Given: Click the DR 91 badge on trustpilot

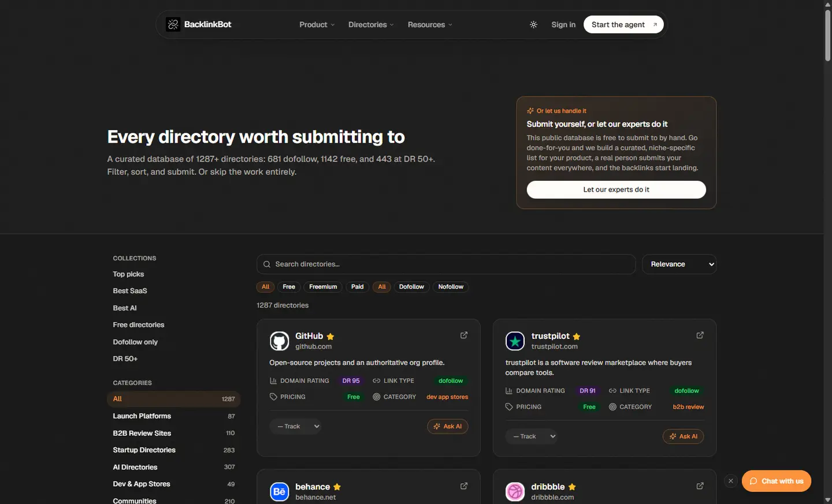Looking at the screenshot, I should 588,391.
